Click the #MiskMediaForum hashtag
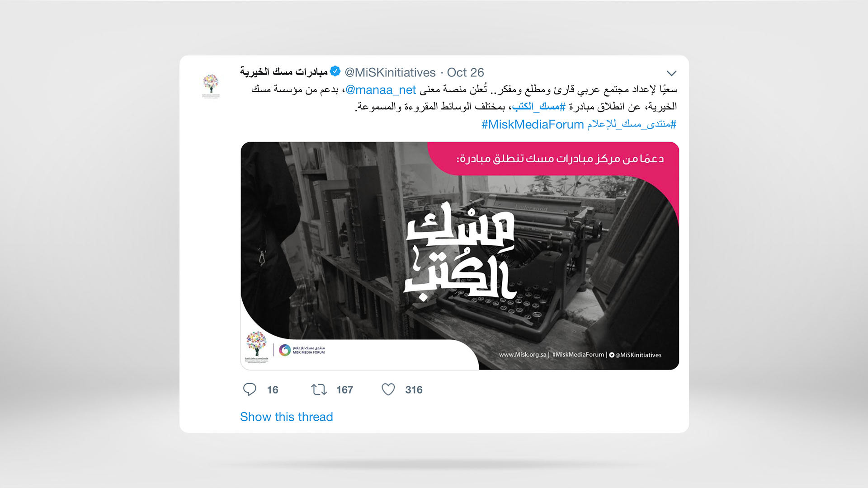The height and width of the screenshot is (488, 868). (x=533, y=124)
